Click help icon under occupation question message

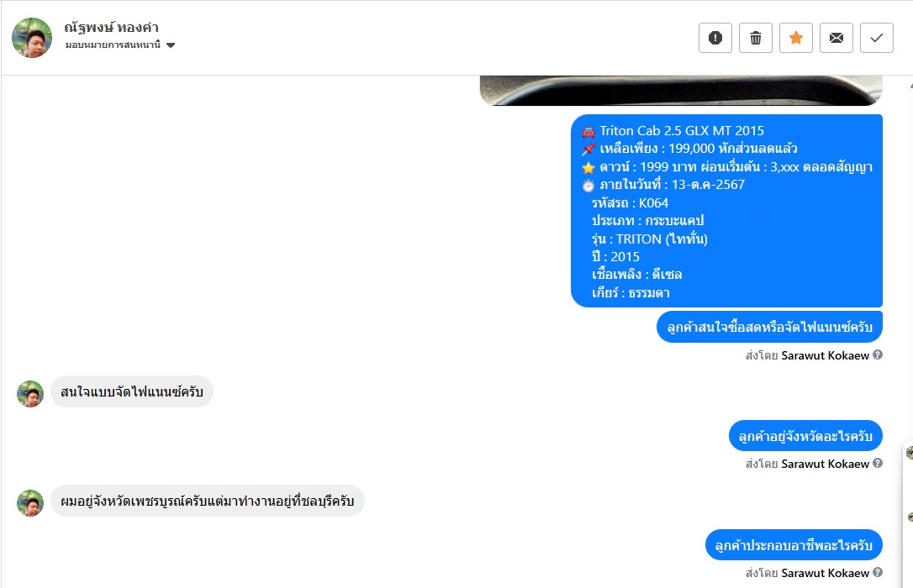point(878,572)
